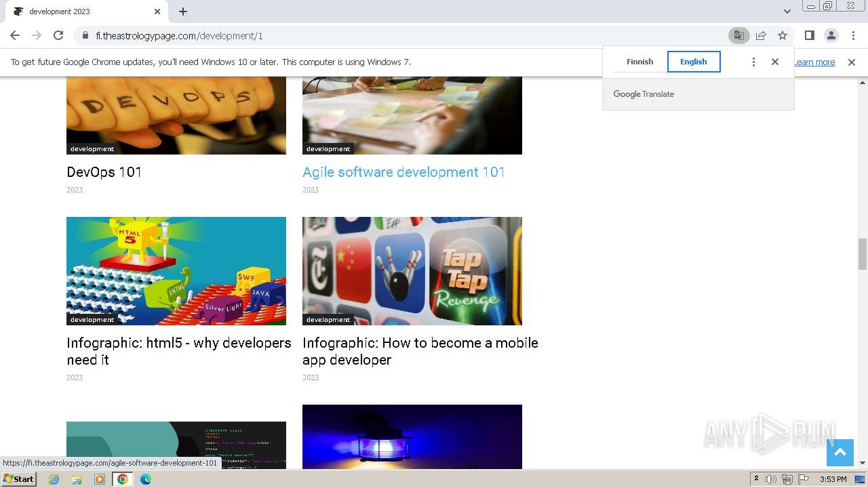Image resolution: width=868 pixels, height=488 pixels.
Task: Click the scroll-to-top arrow button
Action: pos(840,452)
